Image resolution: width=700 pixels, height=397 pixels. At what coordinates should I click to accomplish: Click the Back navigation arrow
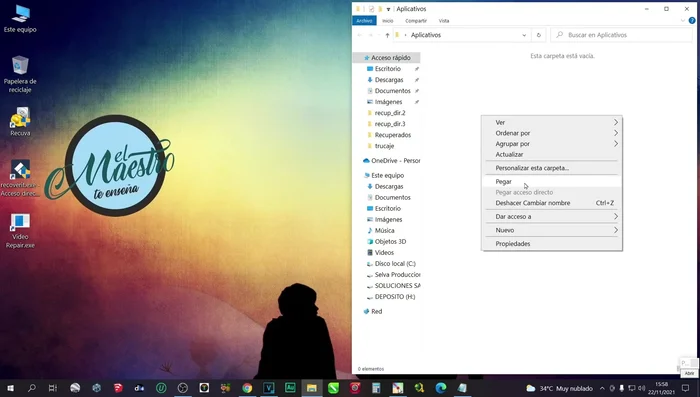[360, 35]
